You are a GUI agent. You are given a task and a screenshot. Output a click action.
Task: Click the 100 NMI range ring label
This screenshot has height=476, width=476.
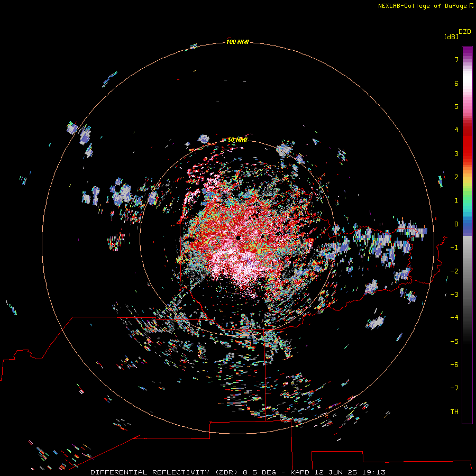(237, 42)
